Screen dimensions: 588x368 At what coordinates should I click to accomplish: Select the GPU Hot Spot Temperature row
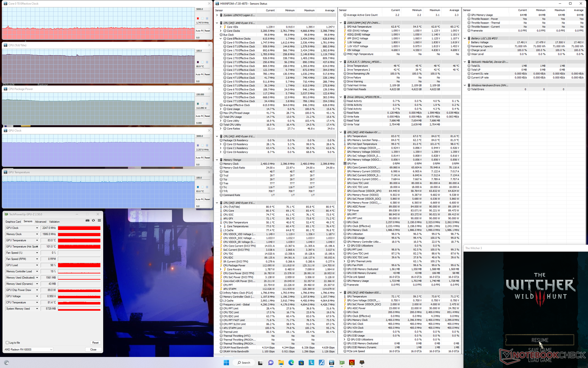pyautogui.click(x=399, y=144)
